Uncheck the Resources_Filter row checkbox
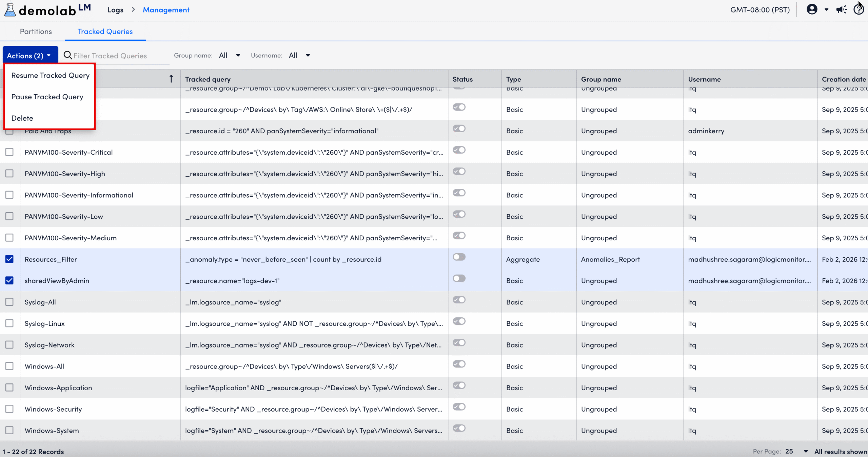This screenshot has width=868, height=457. 9,259
